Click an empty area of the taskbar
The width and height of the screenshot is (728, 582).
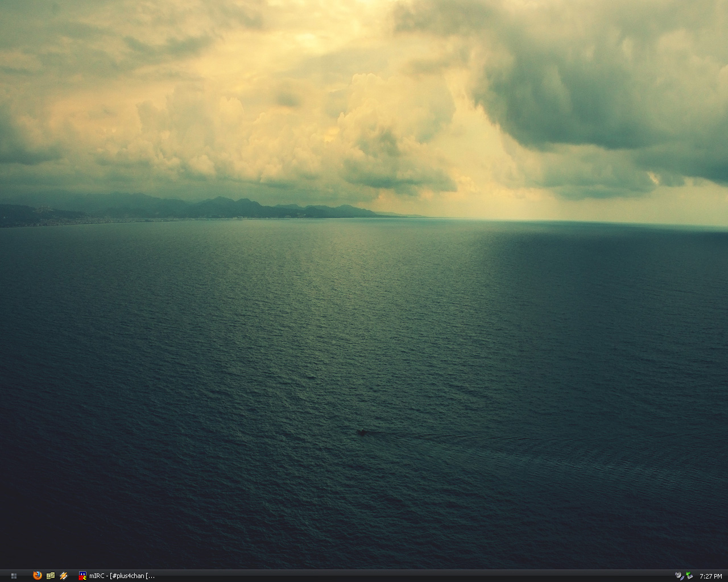coord(398,576)
